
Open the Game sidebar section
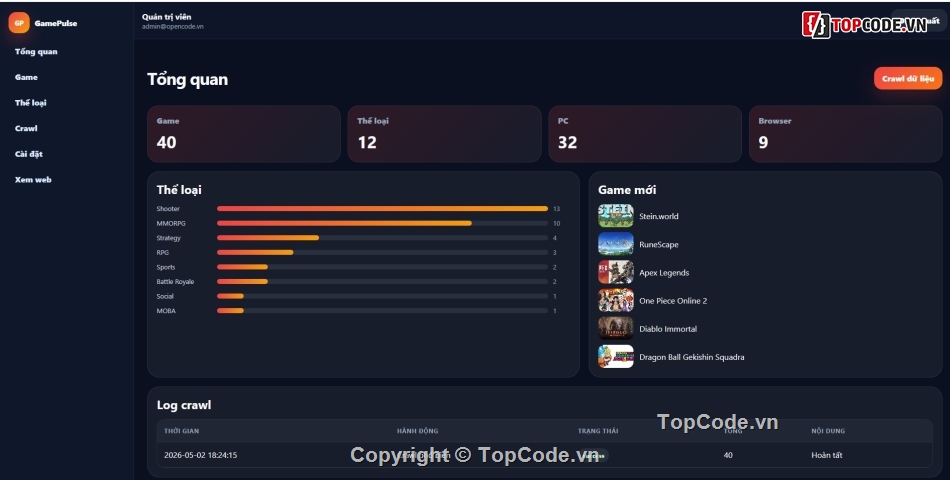point(26,77)
